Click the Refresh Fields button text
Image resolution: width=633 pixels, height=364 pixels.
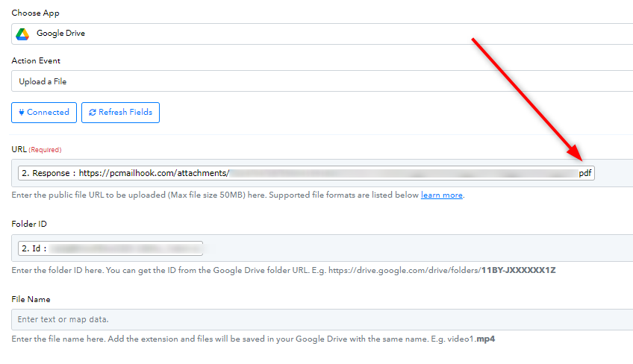[x=125, y=112]
